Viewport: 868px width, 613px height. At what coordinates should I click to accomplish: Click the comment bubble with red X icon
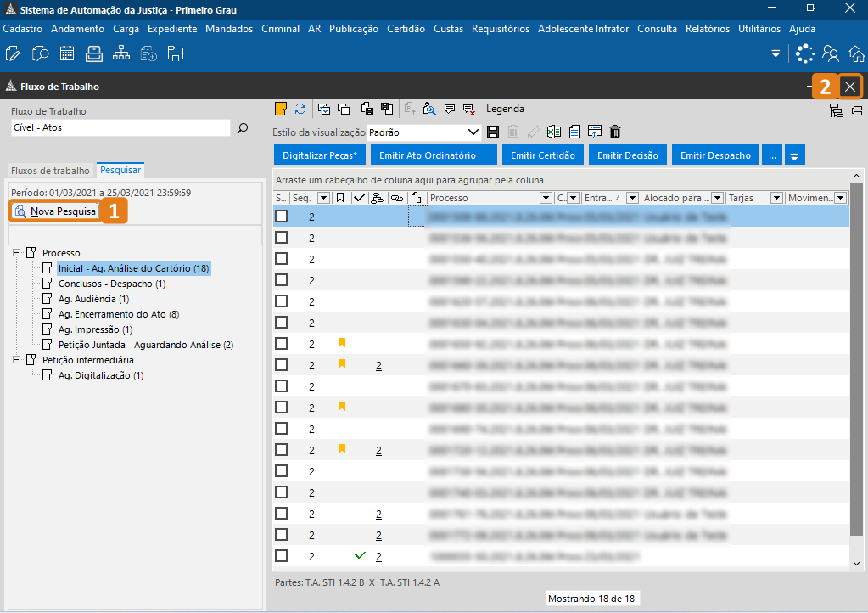[469, 109]
